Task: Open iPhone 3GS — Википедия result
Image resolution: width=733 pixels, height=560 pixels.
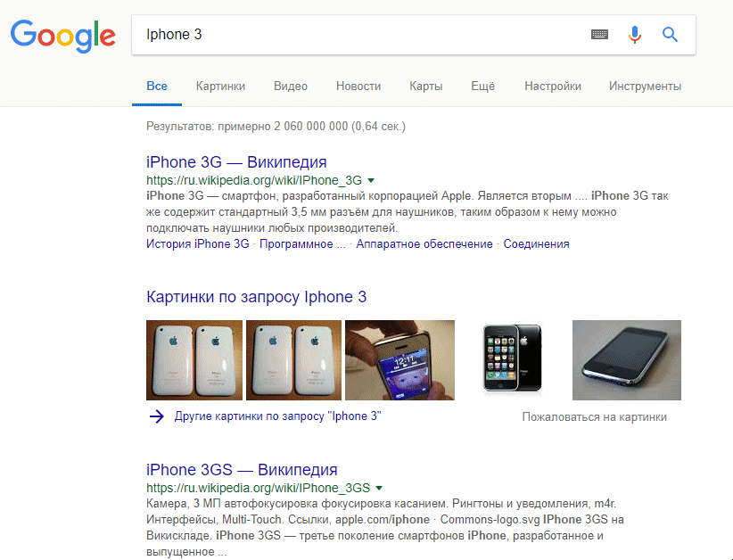Action: [x=242, y=470]
